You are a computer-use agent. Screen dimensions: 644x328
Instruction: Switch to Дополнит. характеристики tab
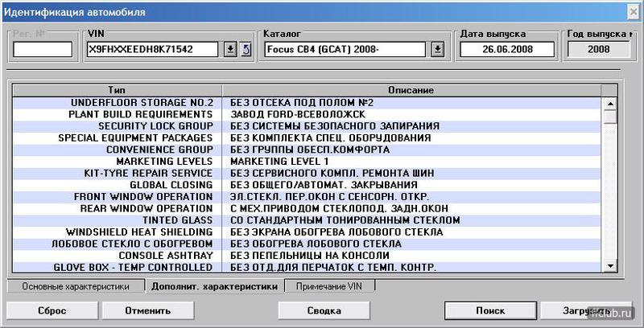(214, 286)
